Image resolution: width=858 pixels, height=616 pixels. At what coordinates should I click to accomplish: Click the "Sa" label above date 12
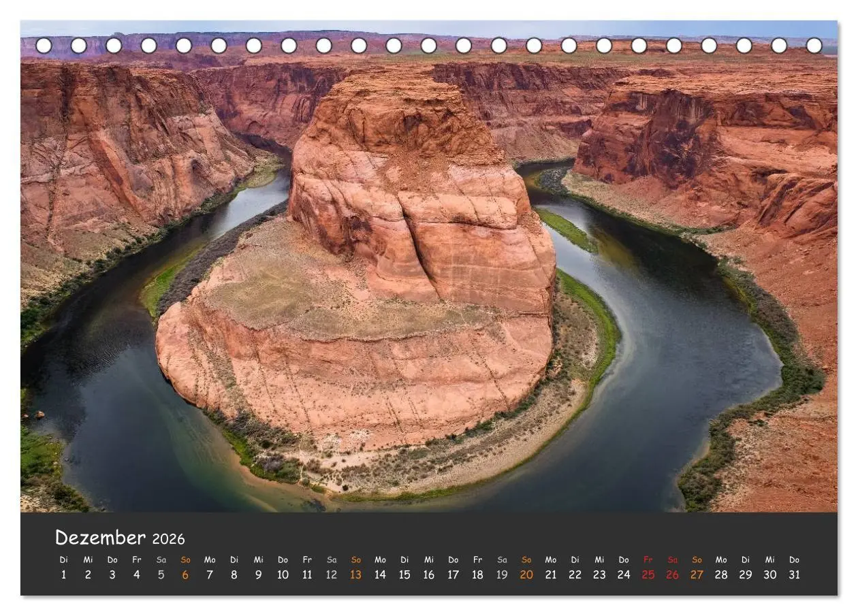(332, 560)
